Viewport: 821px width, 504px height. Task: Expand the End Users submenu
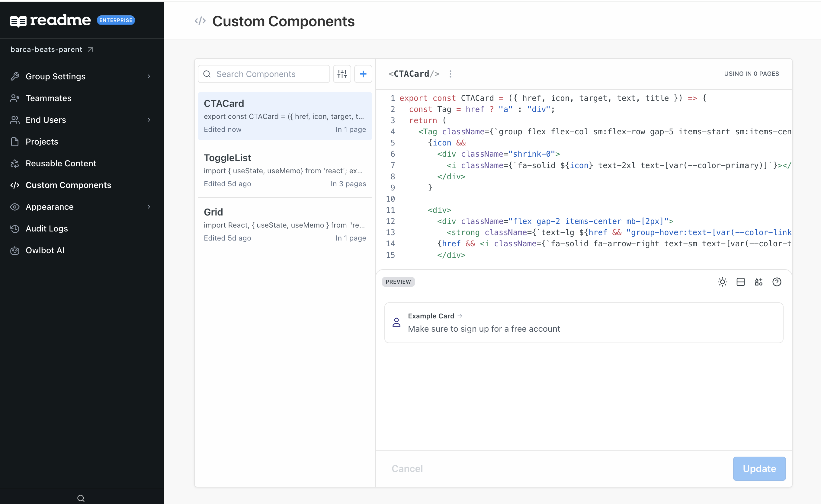click(149, 120)
